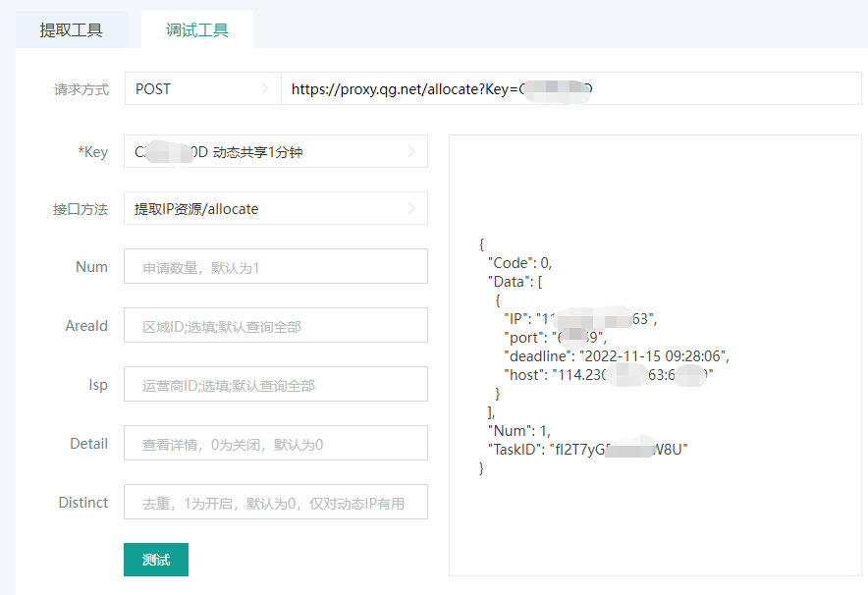
Task: Expand the 提取IP资源/allocate method dropdown
Action: 275,209
